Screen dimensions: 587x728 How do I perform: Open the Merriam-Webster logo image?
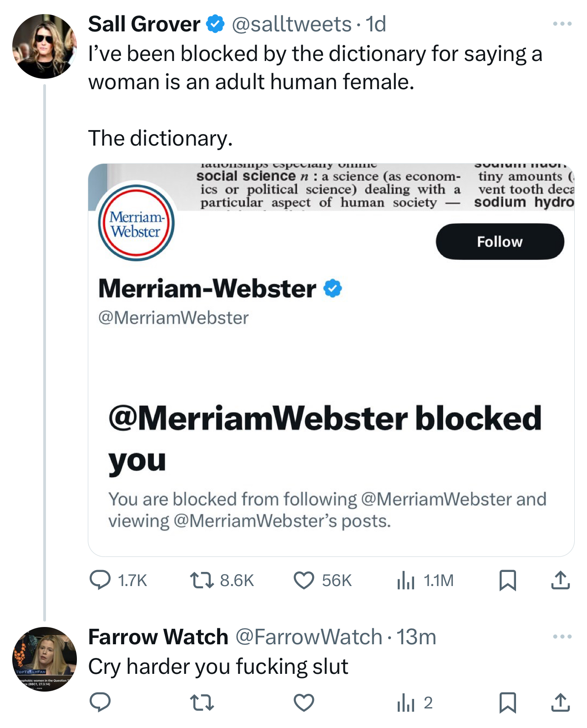coord(136,223)
